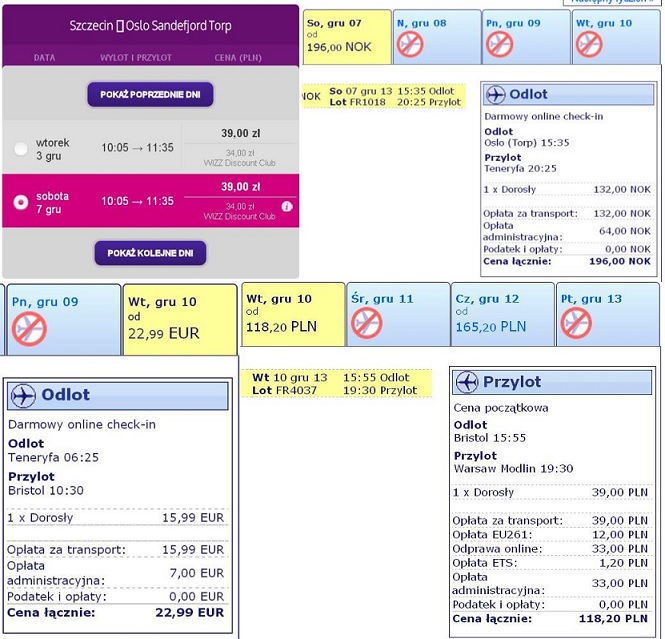Click the no-flight icon on top-row Wt, gru 10
Image resolution: width=665 pixels, height=639 pixels.
pyautogui.click(x=589, y=44)
